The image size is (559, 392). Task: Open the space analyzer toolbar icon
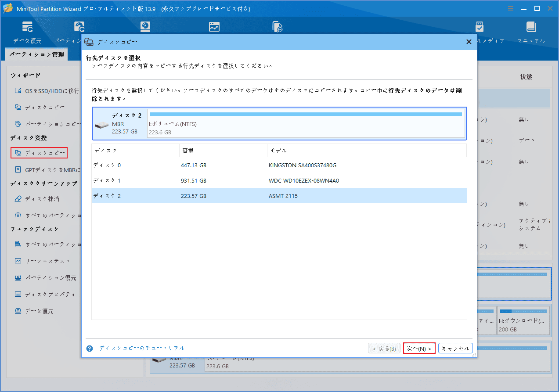214,27
